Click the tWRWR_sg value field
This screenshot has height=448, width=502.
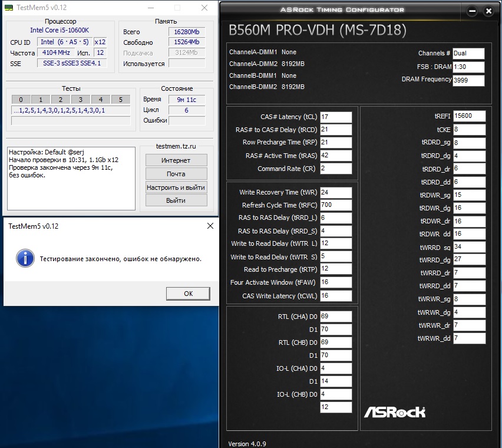(470, 299)
